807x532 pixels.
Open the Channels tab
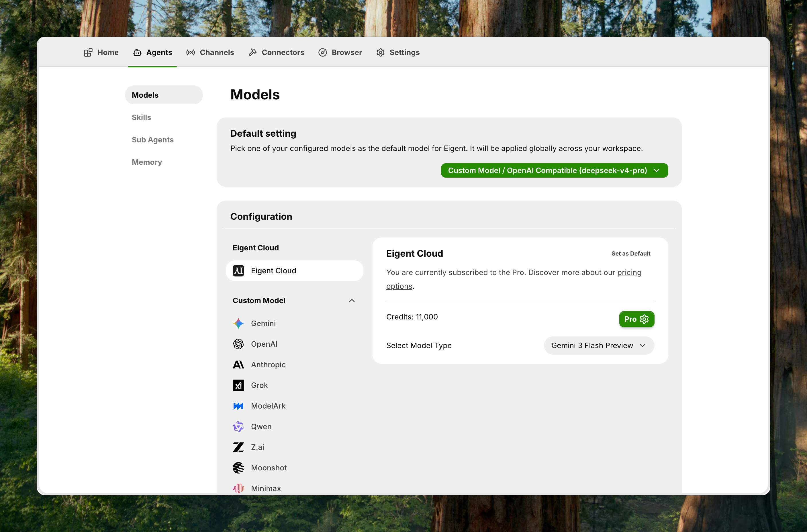tap(210, 53)
